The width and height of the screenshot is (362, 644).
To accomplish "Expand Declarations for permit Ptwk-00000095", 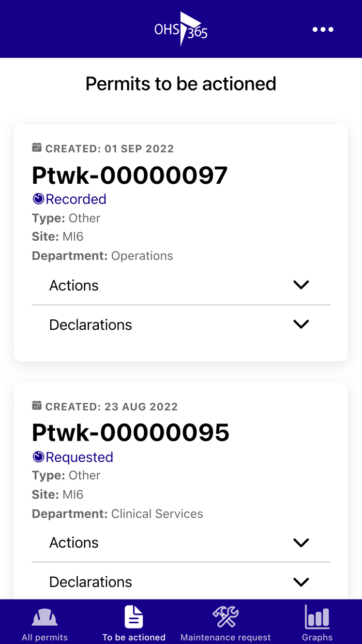I will click(300, 582).
